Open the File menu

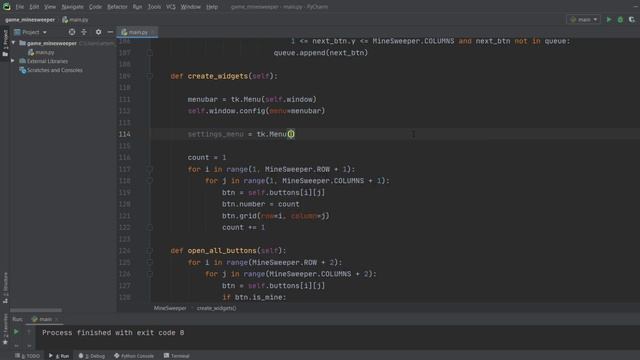20,7
